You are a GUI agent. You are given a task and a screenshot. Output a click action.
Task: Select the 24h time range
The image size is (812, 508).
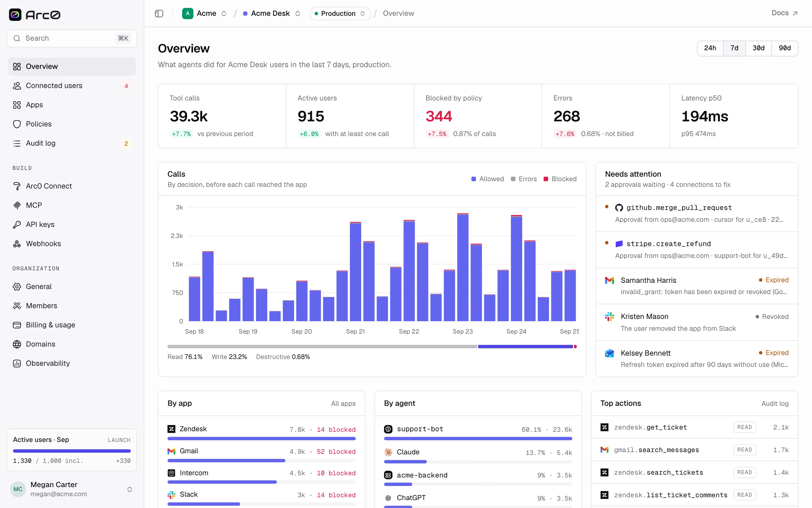(710, 48)
